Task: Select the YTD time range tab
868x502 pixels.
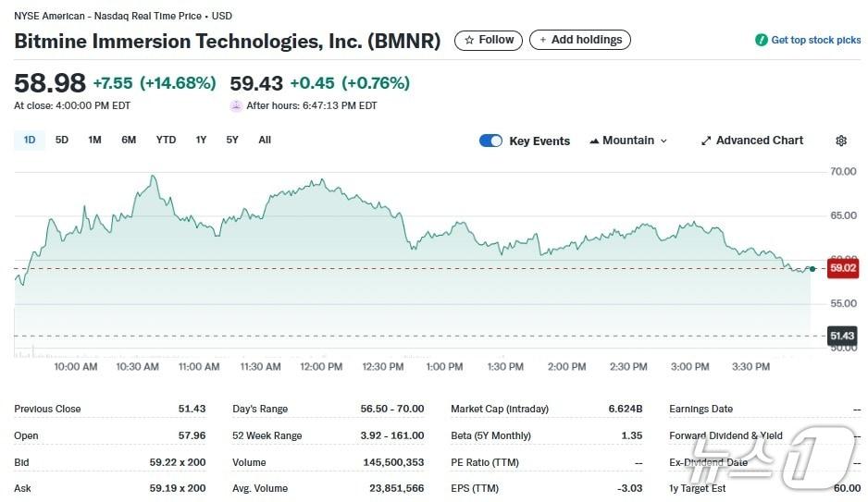Action: coord(166,140)
